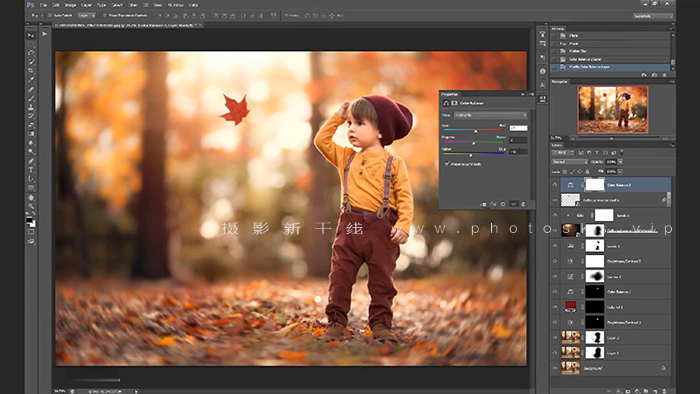
Task: Select the Curves 1 layer mask thumbnail
Action: click(x=595, y=276)
